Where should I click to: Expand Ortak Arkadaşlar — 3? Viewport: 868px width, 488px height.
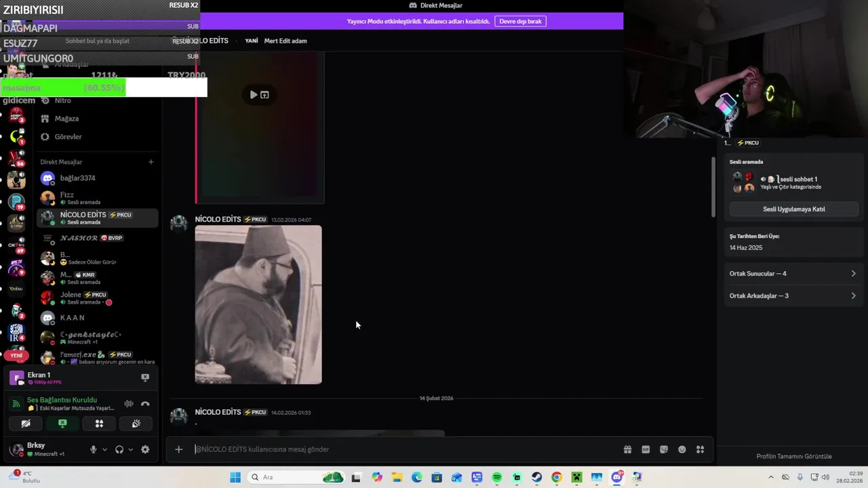coord(792,296)
